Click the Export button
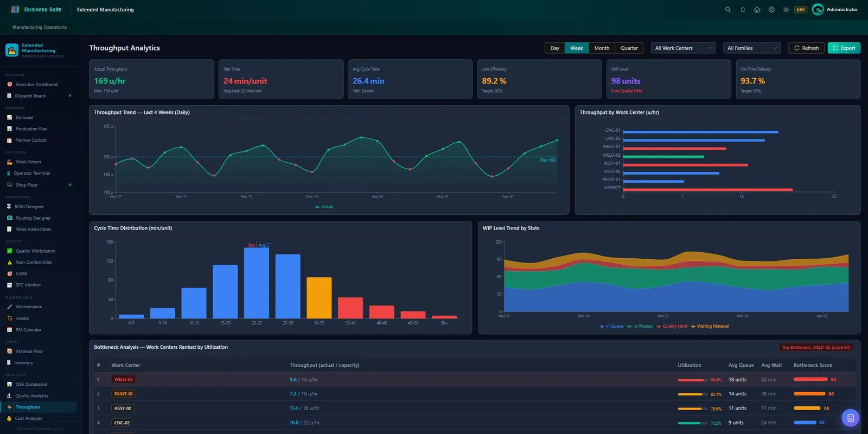Screen dimensions: 868x434 click(x=844, y=48)
